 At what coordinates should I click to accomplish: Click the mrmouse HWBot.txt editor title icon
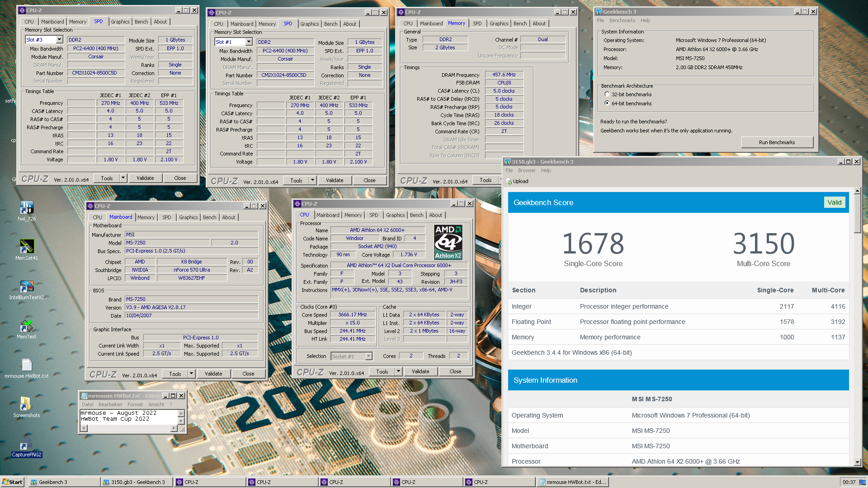(x=84, y=396)
